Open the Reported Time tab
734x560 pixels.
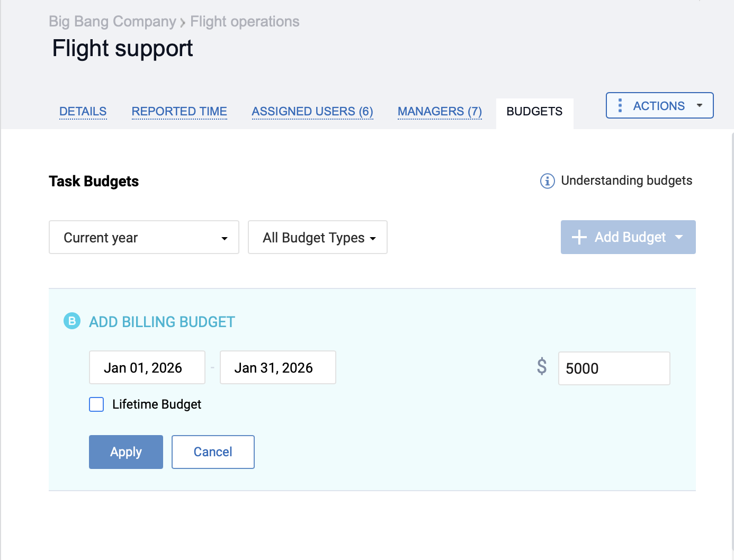[x=179, y=111]
